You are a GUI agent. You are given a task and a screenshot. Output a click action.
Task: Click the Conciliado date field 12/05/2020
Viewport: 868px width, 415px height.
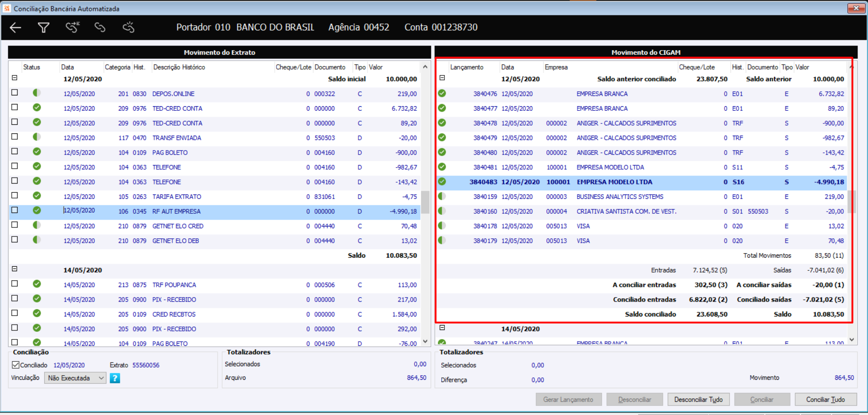(x=69, y=365)
